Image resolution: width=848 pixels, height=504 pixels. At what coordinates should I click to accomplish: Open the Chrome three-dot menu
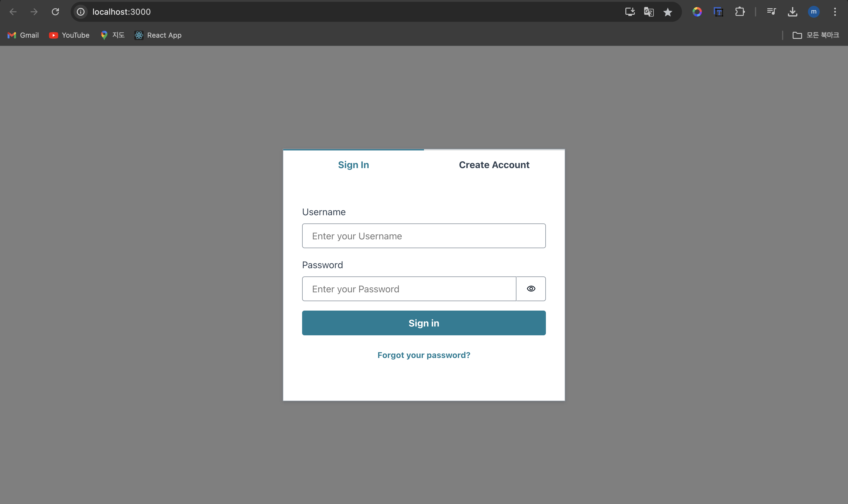(835, 12)
